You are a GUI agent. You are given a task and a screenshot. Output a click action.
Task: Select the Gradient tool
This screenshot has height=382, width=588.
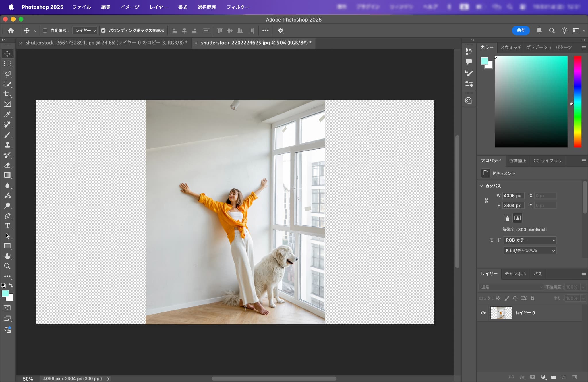pos(7,175)
